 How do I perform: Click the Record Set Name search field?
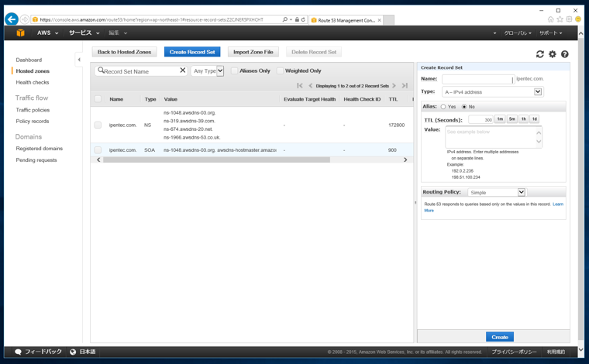[141, 71]
